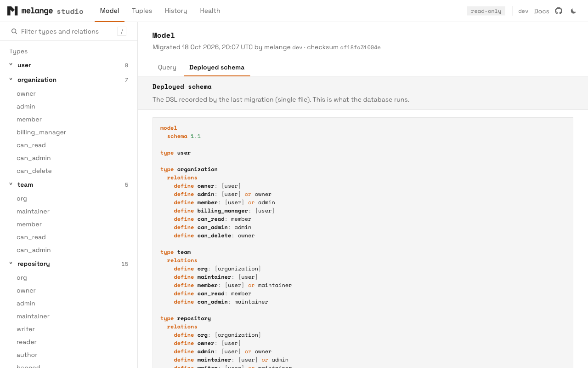The height and width of the screenshot is (368, 588).
Task: Select the repository type in sidebar
Action: tap(34, 264)
